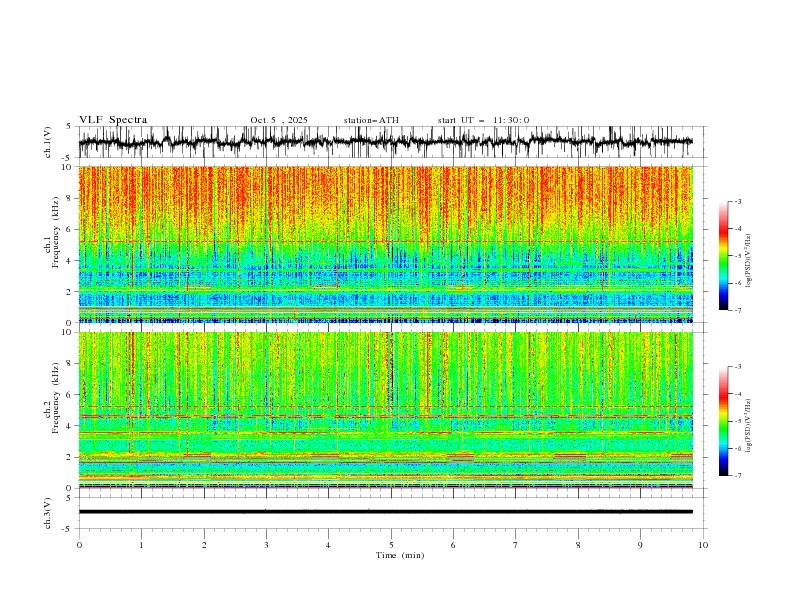Click the "station=ATH" header label
This screenshot has width=792, height=612.
pyautogui.click(x=371, y=120)
